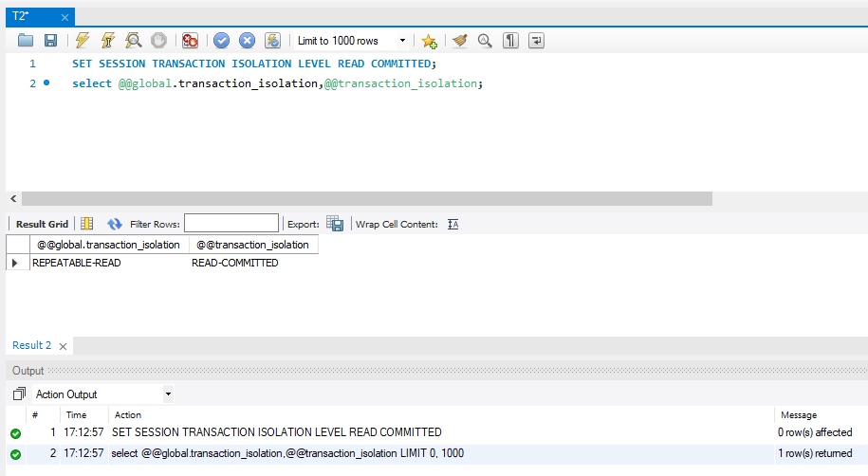Export recordset with export icon
This screenshot has height=476, width=868.
(x=335, y=224)
